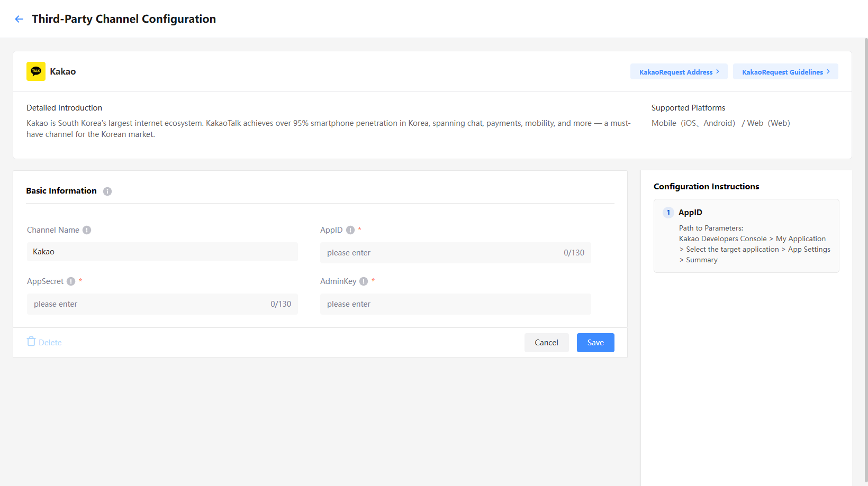Click the Kakao Talk logo icon

(x=36, y=71)
